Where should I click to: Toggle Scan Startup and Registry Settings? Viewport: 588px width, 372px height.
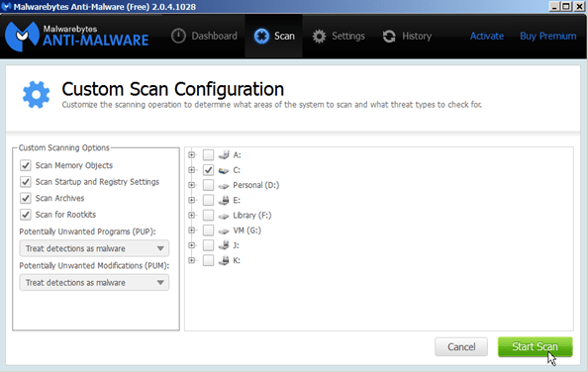[26, 182]
